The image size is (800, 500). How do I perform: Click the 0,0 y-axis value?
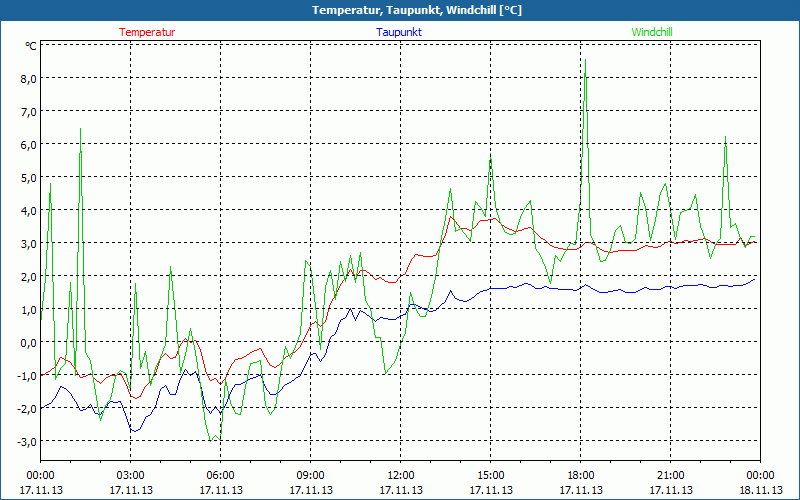point(29,342)
